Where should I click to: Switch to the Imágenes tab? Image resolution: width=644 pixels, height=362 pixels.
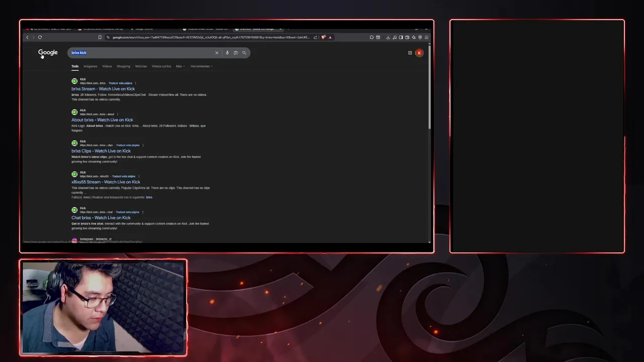point(91,66)
